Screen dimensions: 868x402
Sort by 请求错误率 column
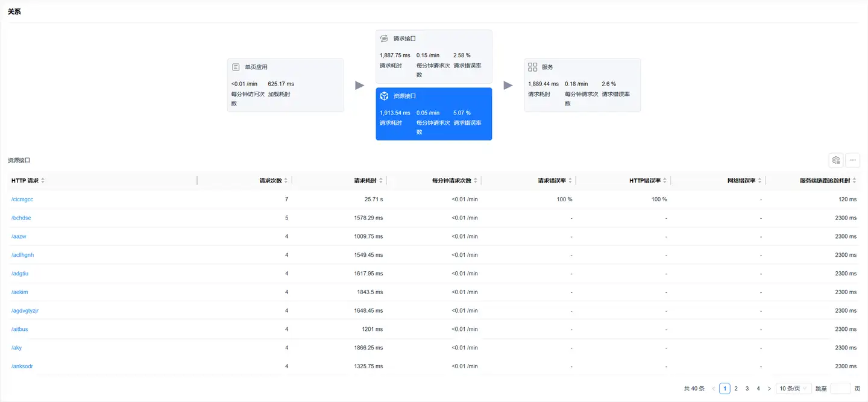(x=570, y=181)
